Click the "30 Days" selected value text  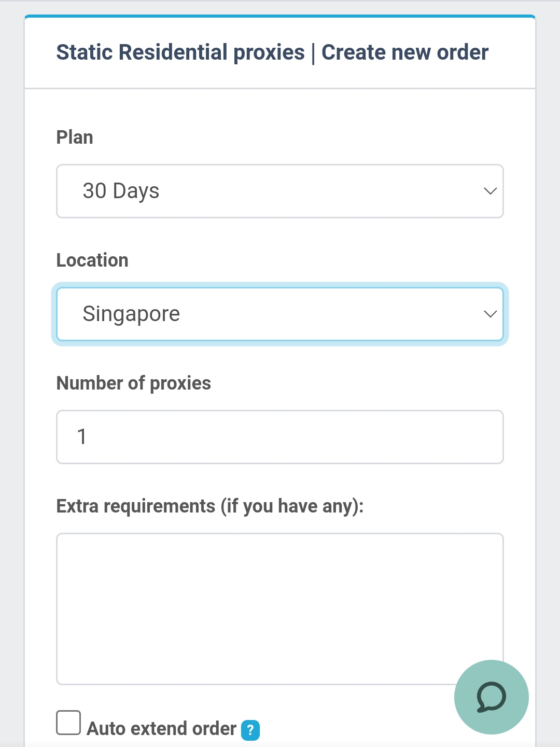121,191
